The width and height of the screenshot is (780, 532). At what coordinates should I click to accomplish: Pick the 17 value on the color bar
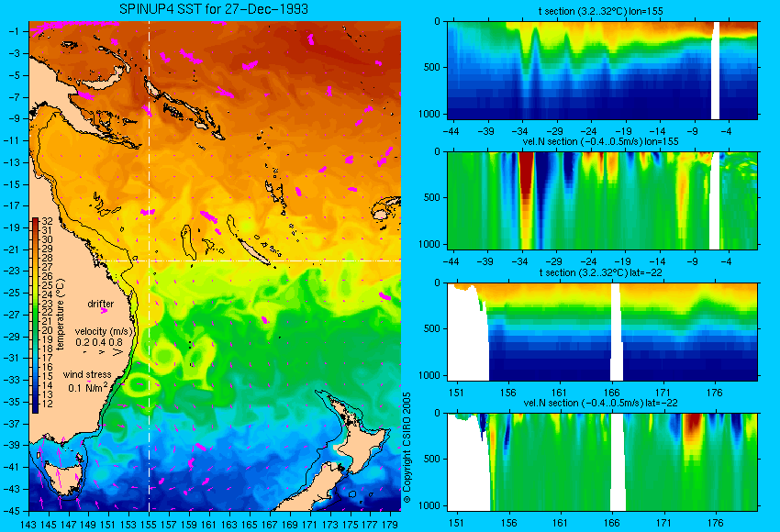point(47,358)
